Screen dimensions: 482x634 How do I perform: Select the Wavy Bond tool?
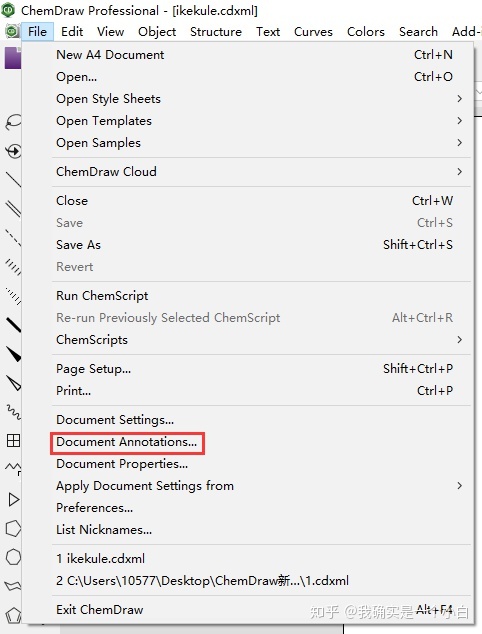pyautogui.click(x=13, y=412)
